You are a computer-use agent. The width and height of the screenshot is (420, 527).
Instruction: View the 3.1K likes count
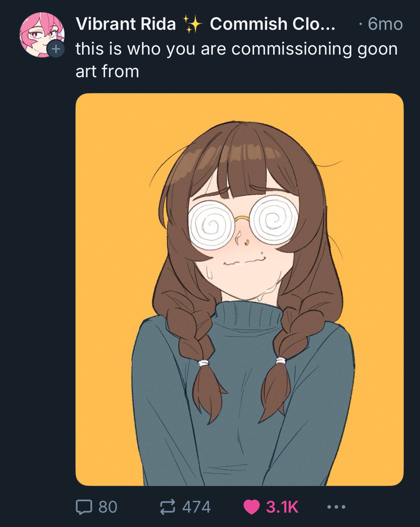coord(282,507)
